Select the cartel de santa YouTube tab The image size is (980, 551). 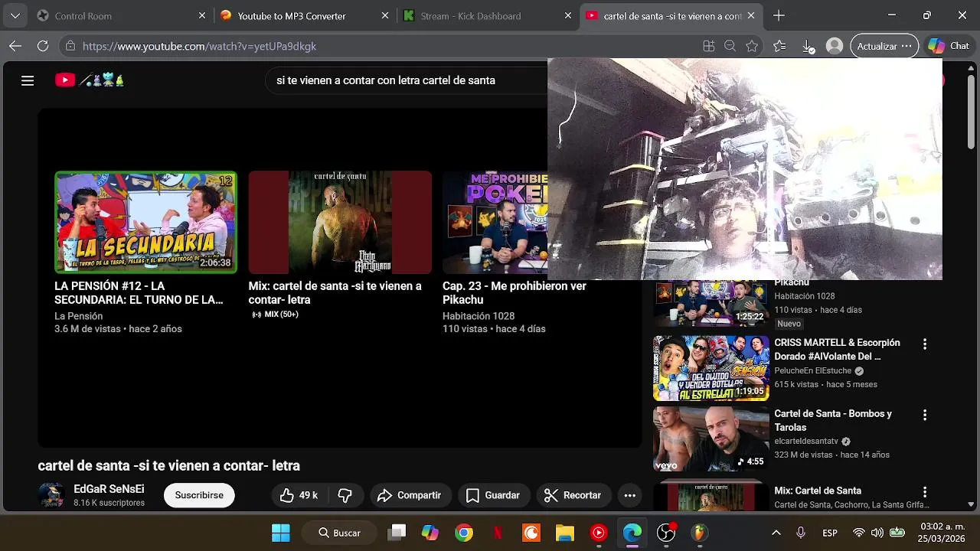(671, 15)
